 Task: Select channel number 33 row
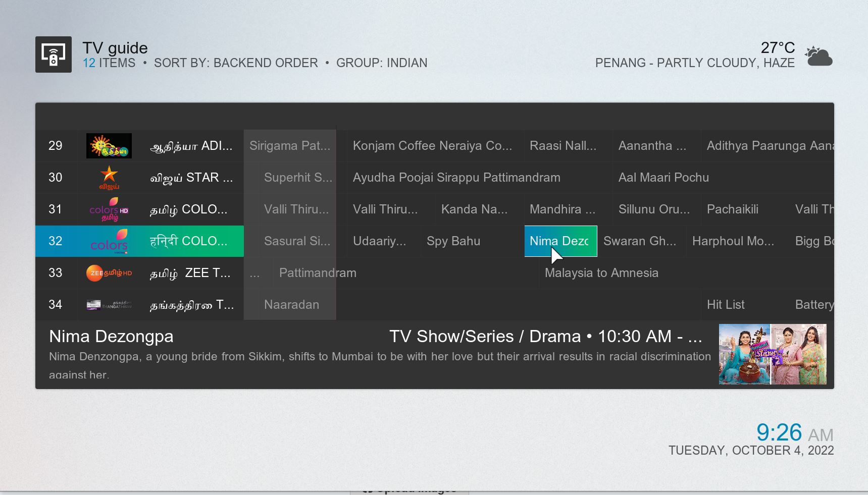(x=56, y=273)
